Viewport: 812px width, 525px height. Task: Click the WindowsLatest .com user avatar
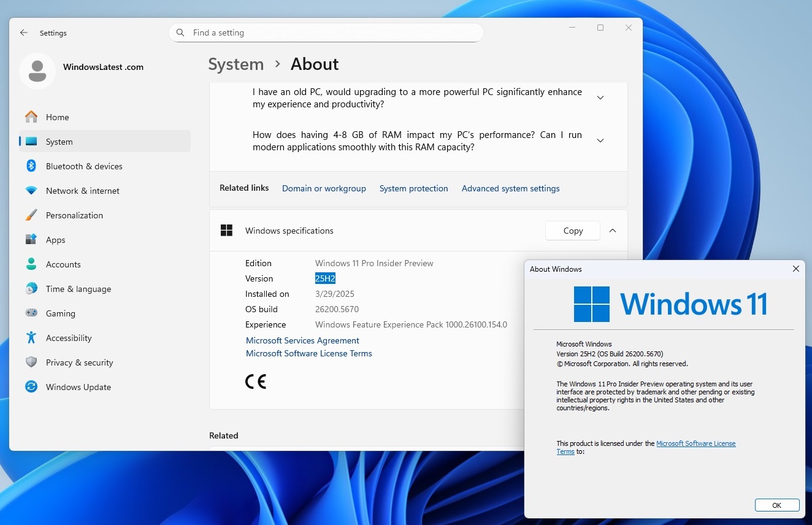point(37,71)
